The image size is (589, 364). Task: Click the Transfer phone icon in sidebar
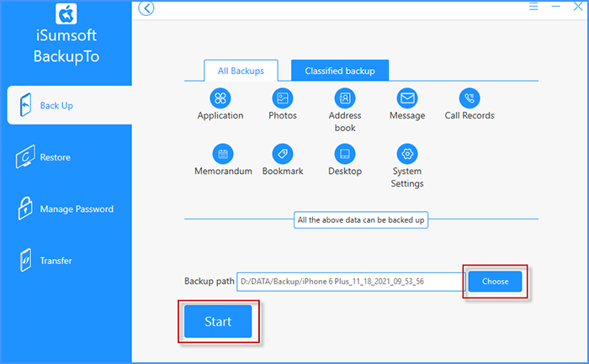click(x=25, y=260)
